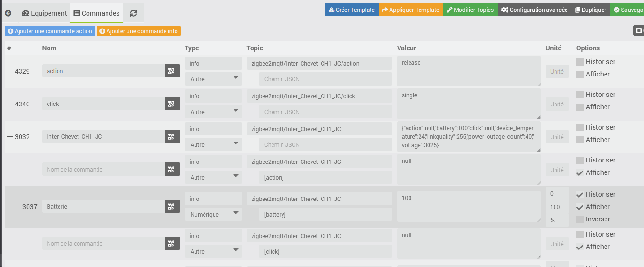Click the Créer Template button
The width and height of the screenshot is (644, 267).
351,10
